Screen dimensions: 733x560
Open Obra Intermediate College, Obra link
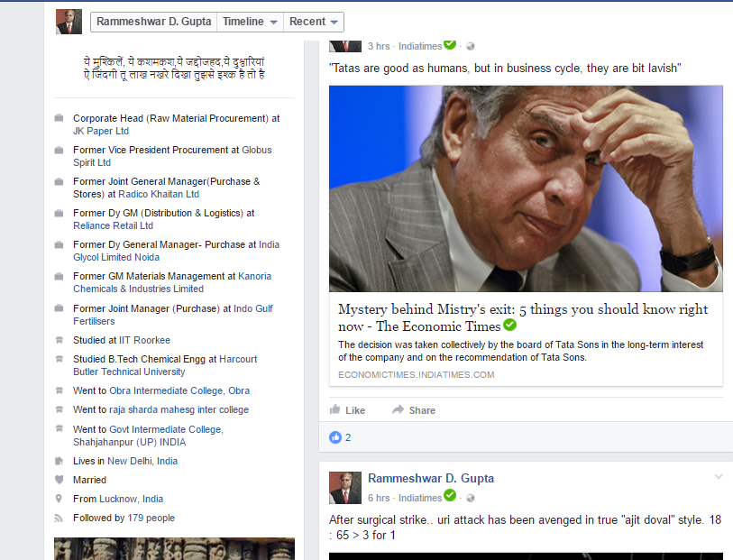[179, 390]
